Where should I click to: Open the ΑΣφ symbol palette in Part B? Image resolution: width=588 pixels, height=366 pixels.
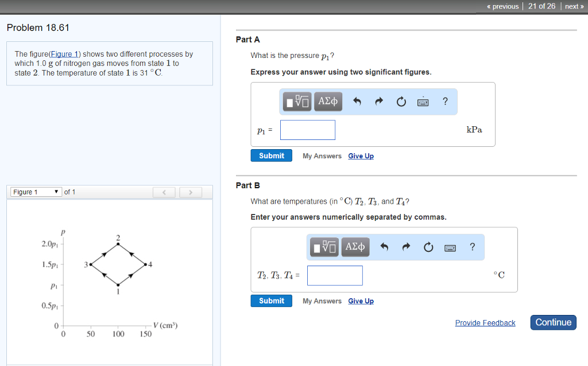(355, 247)
